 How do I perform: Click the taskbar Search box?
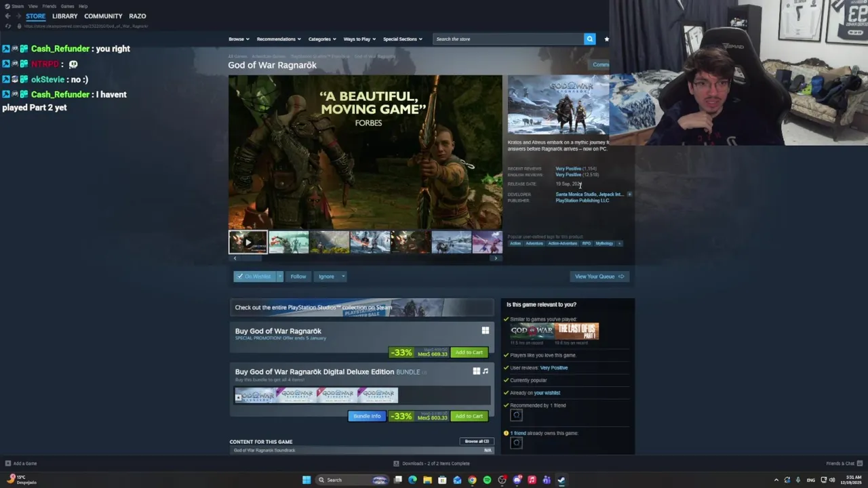[x=353, y=480]
